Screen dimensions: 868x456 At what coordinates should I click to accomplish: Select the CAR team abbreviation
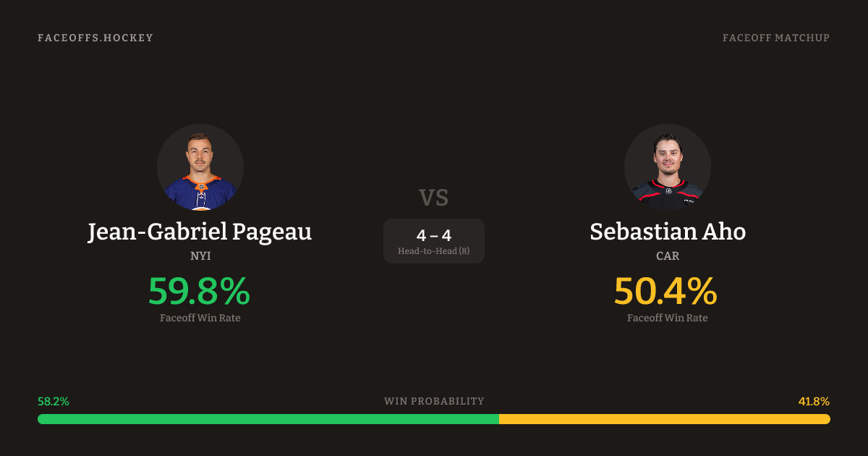coord(668,256)
